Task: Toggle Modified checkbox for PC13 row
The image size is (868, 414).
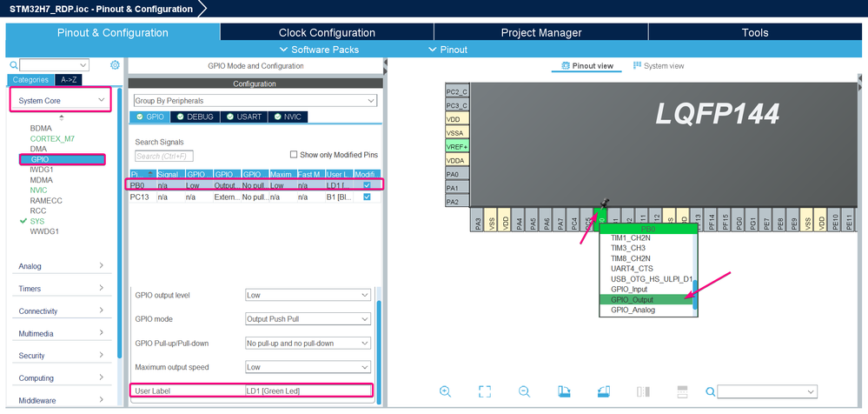Action: pyautogui.click(x=367, y=197)
